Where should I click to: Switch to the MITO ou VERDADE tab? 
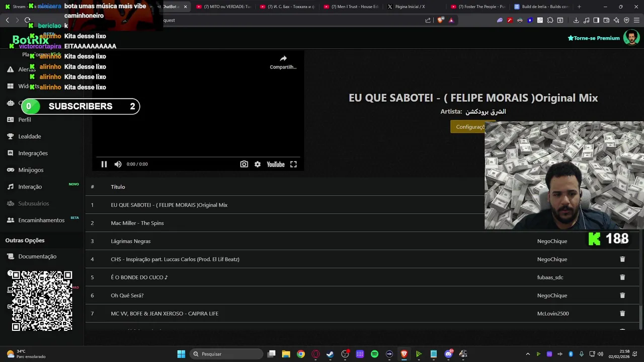click(223, 7)
